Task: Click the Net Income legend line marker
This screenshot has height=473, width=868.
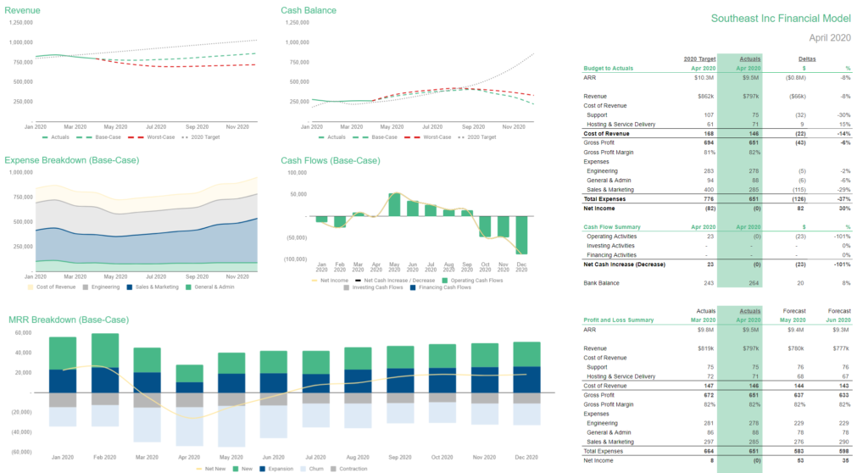Action: pos(315,280)
